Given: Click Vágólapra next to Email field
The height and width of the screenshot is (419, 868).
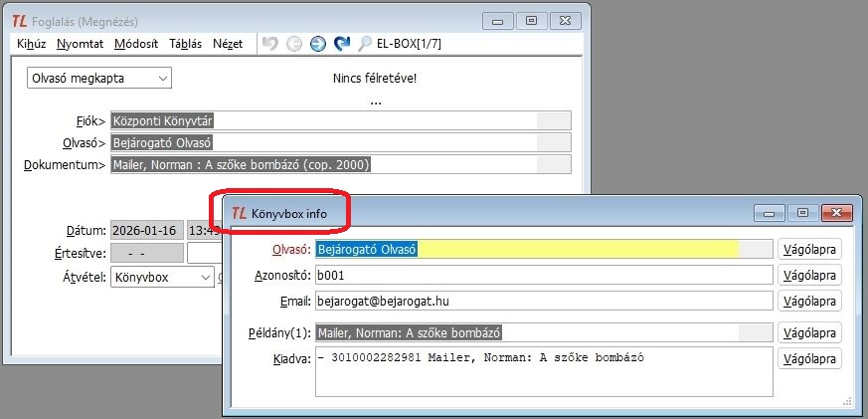Looking at the screenshot, I should (x=810, y=301).
